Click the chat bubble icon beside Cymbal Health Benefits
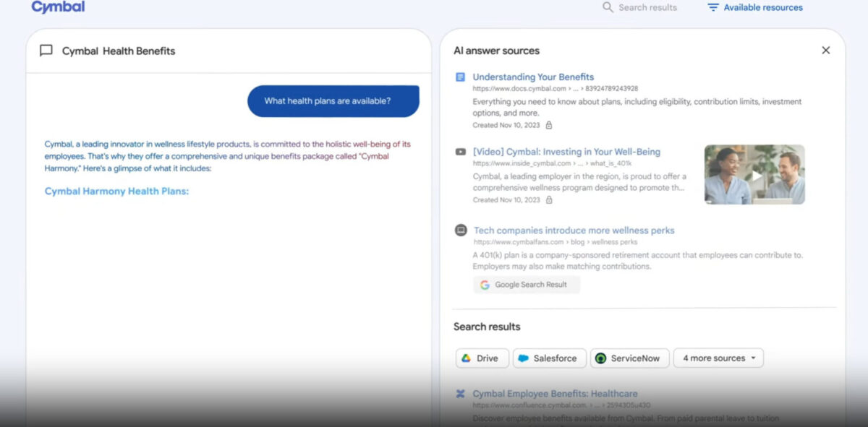 point(46,51)
